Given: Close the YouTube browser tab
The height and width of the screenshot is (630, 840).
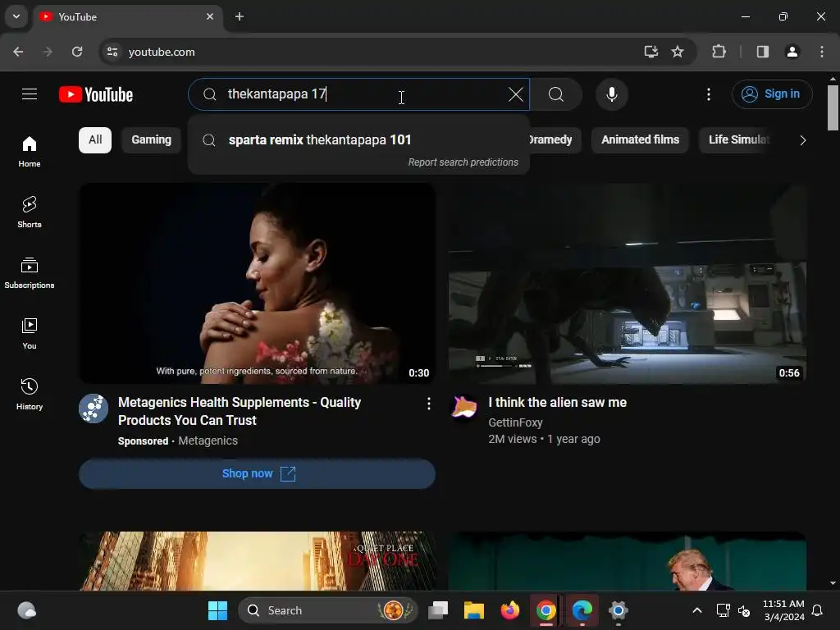Looking at the screenshot, I should [210, 16].
